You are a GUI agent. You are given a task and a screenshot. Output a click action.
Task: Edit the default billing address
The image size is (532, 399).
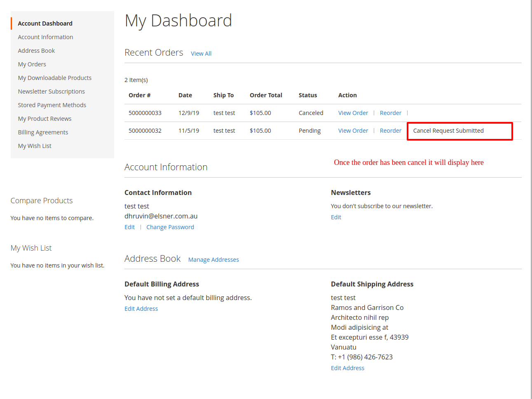141,309
